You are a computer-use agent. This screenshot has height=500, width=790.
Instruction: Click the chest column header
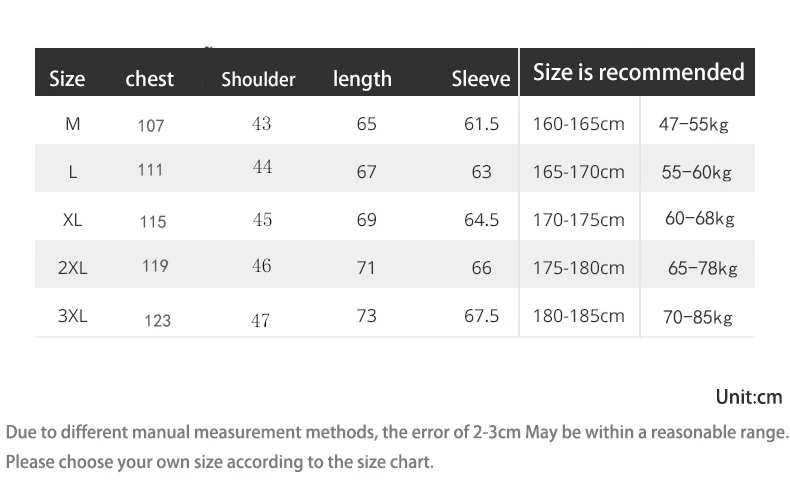(150, 79)
